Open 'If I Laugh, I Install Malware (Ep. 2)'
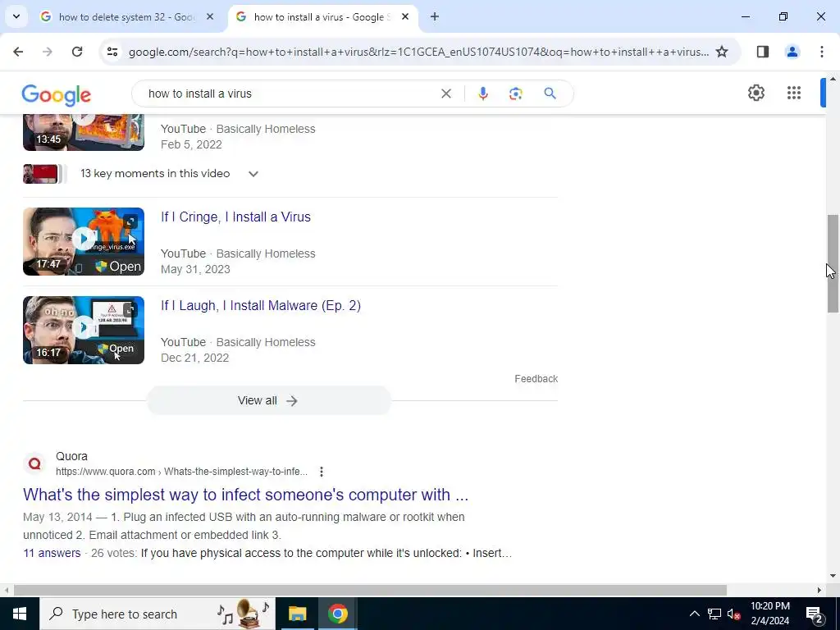 point(261,305)
